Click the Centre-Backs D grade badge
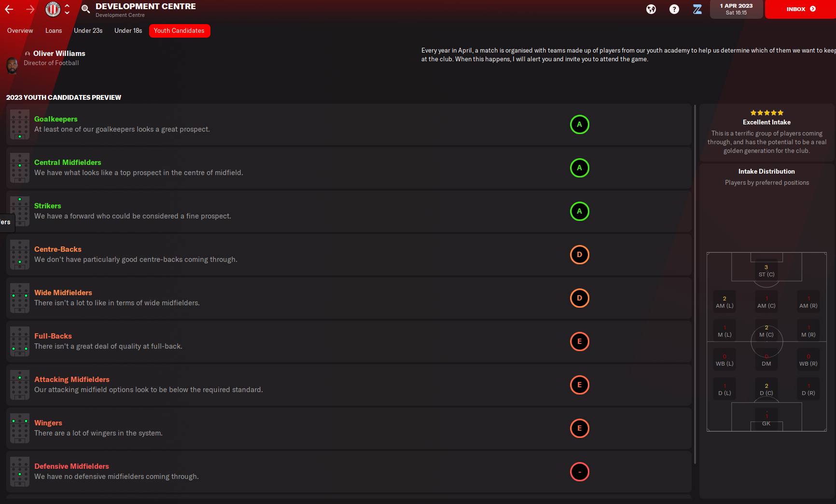This screenshot has width=836, height=504. tap(580, 255)
